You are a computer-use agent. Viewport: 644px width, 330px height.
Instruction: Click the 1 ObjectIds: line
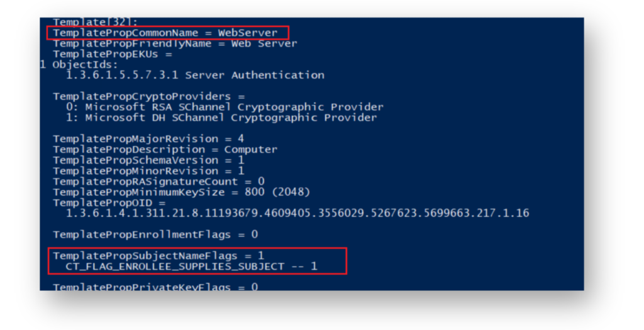[x=79, y=65]
